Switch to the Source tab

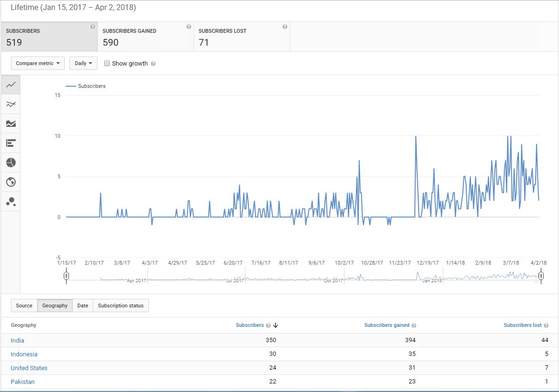pos(24,306)
